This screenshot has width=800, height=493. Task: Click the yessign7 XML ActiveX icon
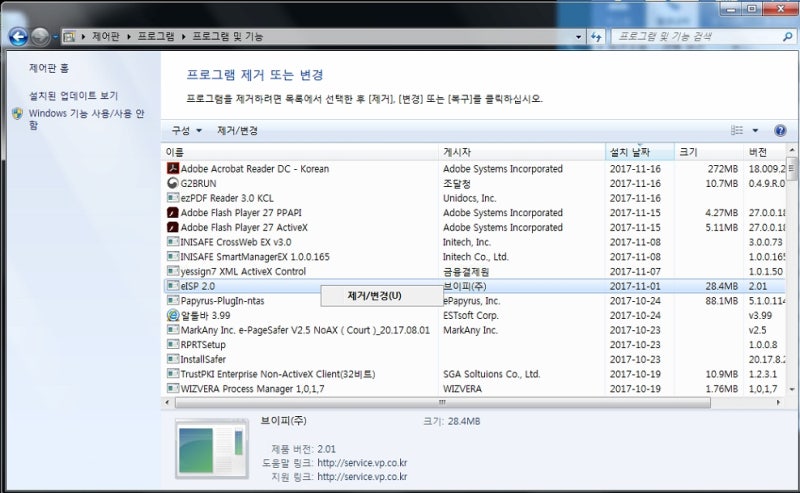[x=172, y=271]
